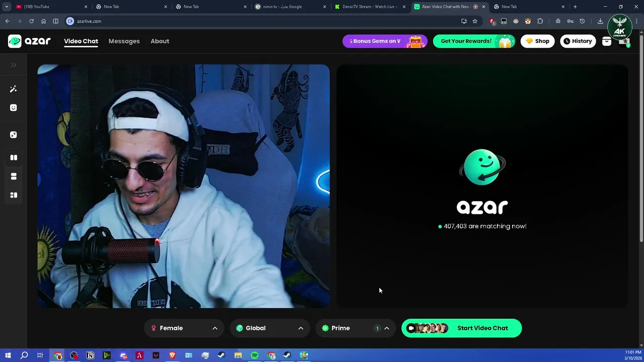Bookmark this page with the star icon
Screen dimensions: 644x362
(x=474, y=21)
